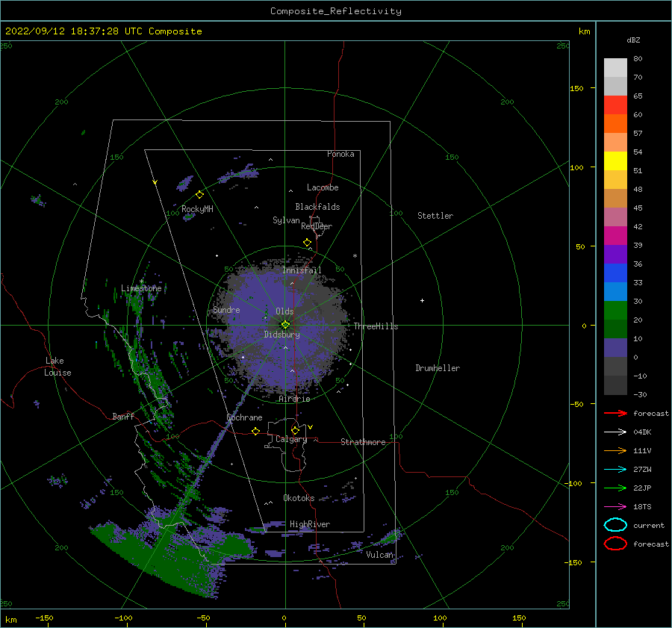
Task: Click the Airdrie label
Action: pos(294,399)
